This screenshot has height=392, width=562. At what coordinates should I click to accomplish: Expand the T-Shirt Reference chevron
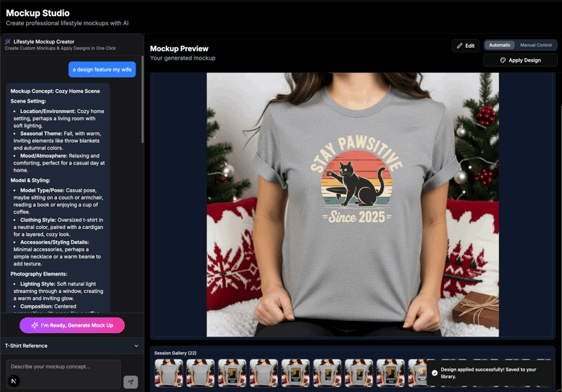[136, 346]
